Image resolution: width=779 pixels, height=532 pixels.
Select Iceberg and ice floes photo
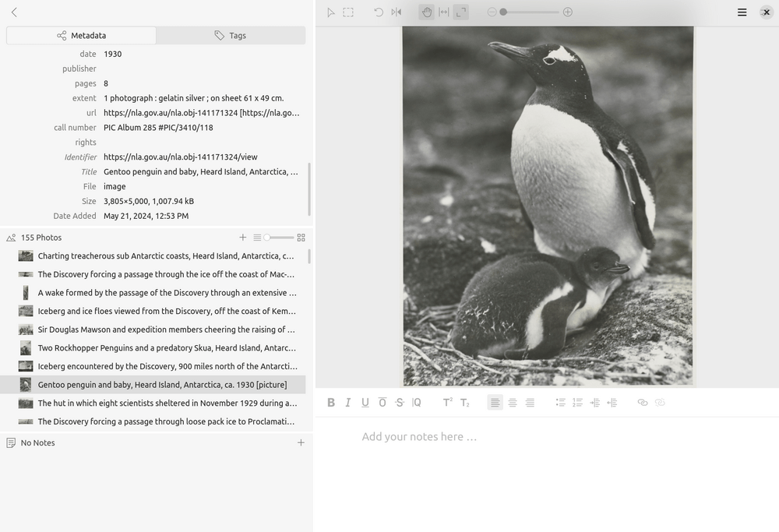[153, 311]
